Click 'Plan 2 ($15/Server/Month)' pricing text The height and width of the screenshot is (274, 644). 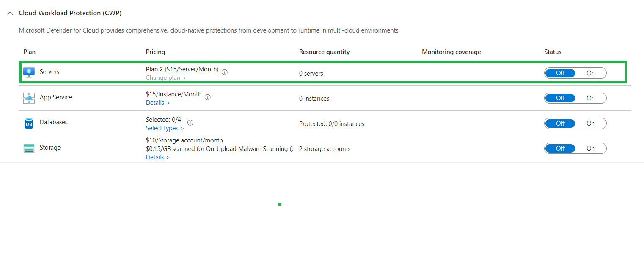(x=182, y=69)
